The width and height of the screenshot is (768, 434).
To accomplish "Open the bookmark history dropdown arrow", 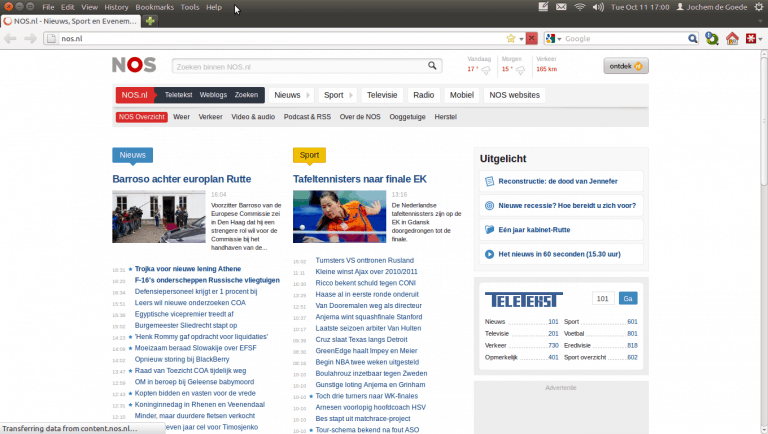I will coord(521,39).
